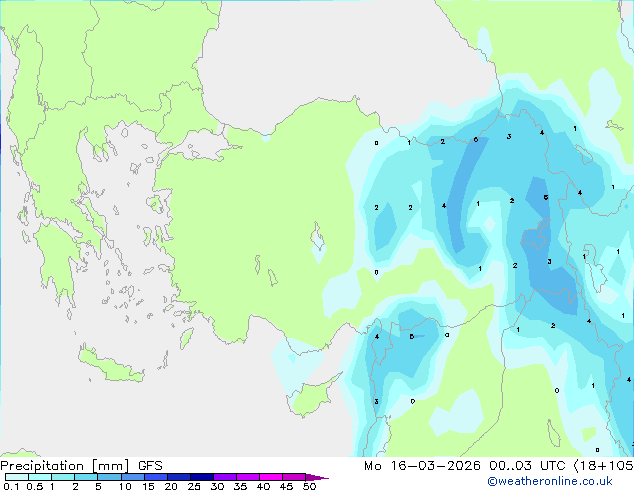
Task: Click the '50' legend label
Action: pyautogui.click(x=309, y=486)
